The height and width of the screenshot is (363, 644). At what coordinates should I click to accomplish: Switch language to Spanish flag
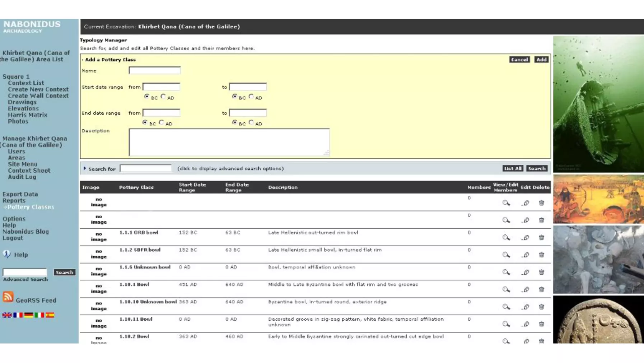click(x=50, y=315)
